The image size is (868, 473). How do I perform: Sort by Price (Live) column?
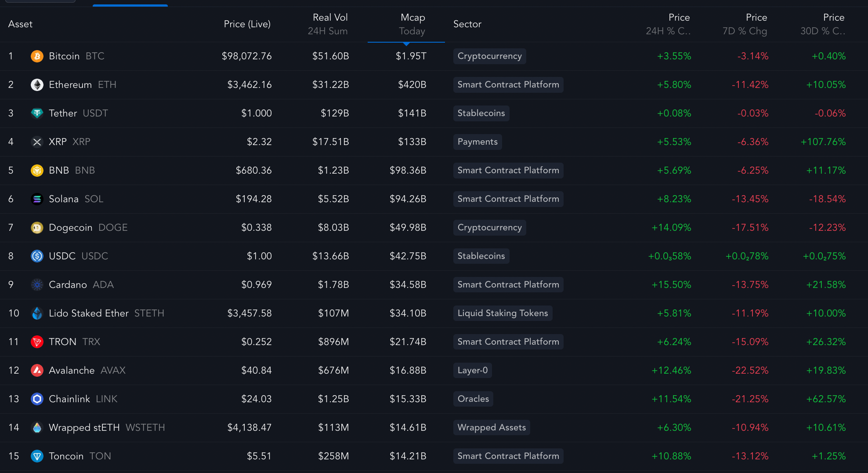coord(247,24)
